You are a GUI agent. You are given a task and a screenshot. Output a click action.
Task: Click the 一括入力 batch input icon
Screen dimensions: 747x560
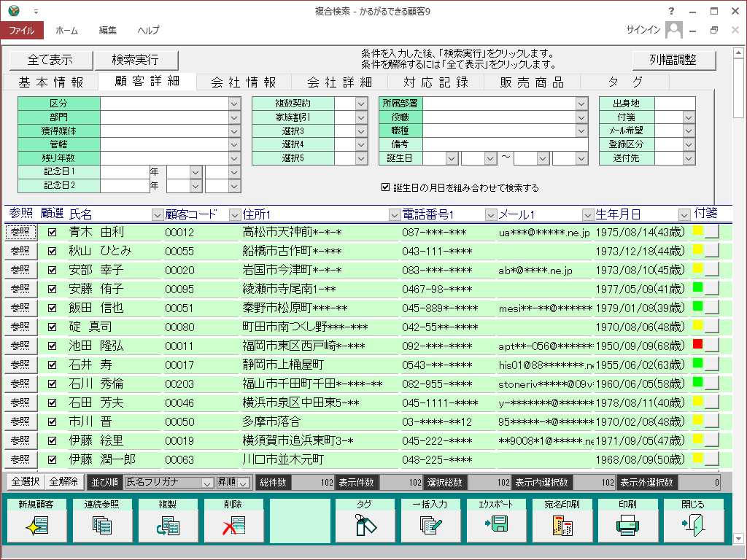click(x=430, y=525)
